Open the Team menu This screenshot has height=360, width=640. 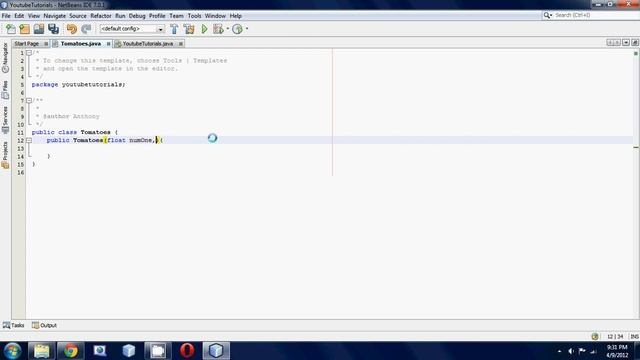[176, 16]
